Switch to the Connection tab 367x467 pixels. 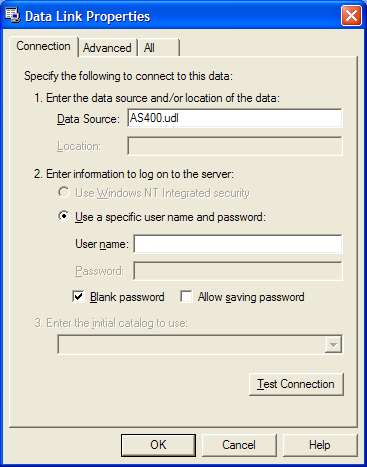coord(44,46)
